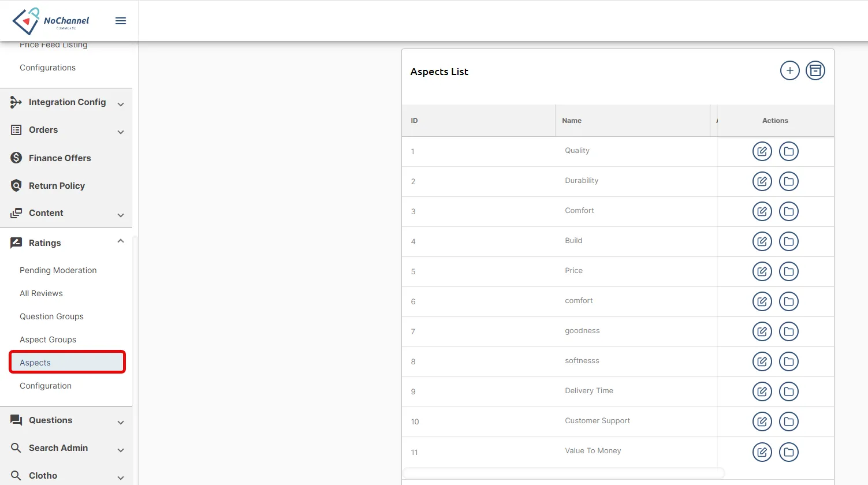Click the Value To Money name cell
The height and width of the screenshot is (485, 868).
(x=593, y=451)
